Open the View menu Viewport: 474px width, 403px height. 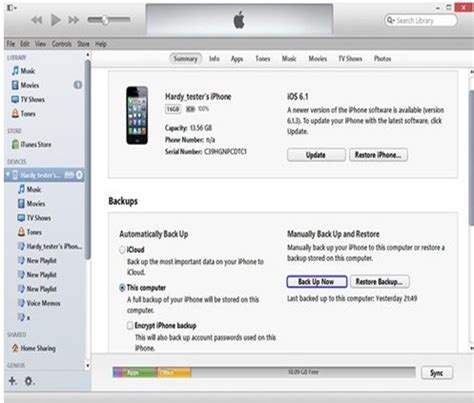(40, 44)
